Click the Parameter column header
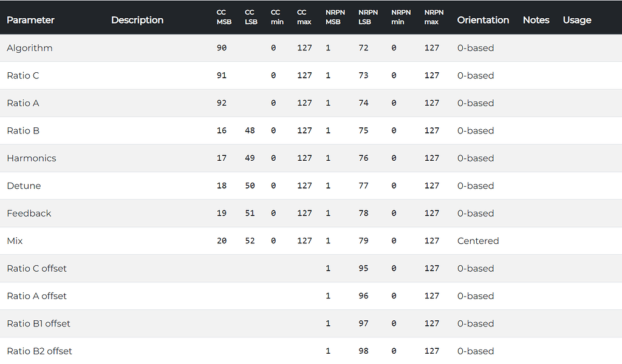This screenshot has height=364, width=622. click(30, 20)
